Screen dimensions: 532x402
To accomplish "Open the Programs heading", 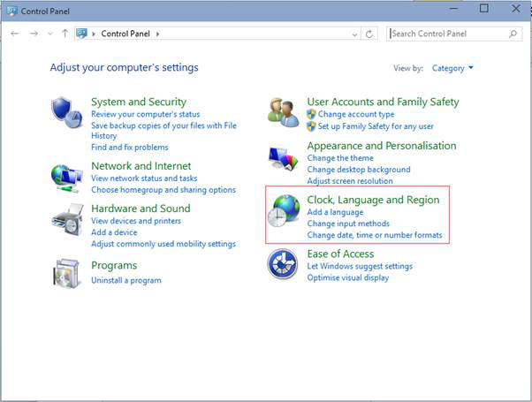I will [x=114, y=265].
